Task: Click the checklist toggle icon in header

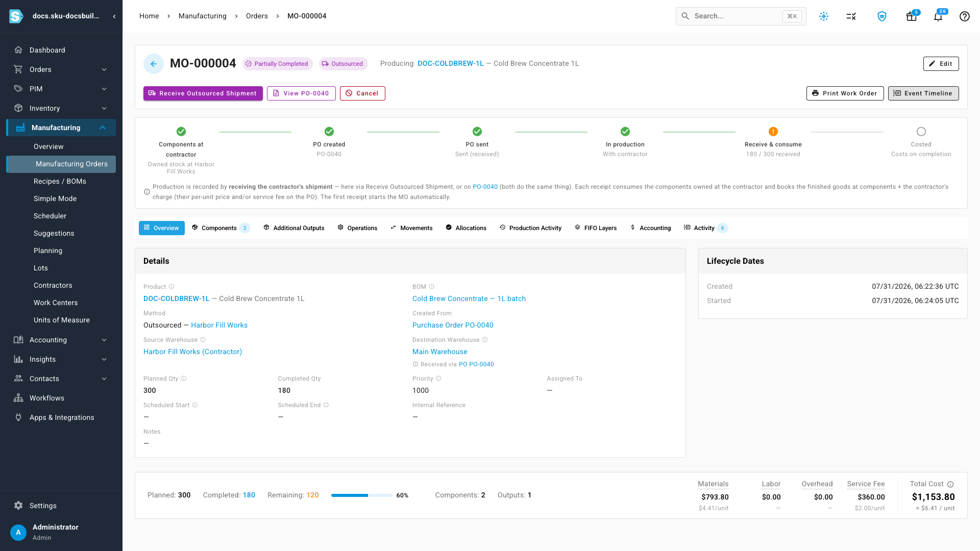Action: point(851,16)
